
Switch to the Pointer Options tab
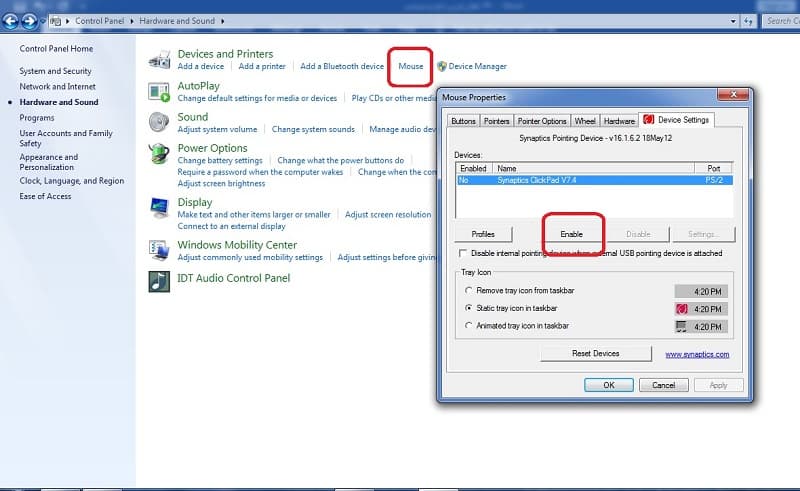542,121
